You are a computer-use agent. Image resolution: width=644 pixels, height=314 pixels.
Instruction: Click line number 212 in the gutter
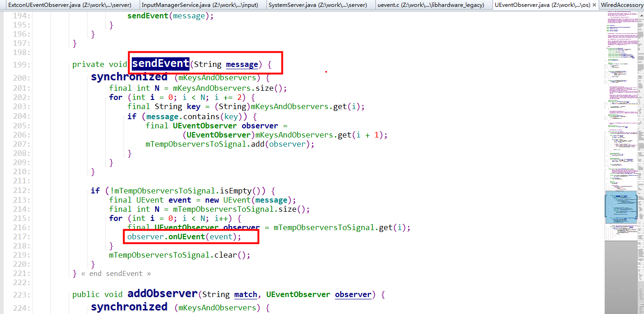[22, 190]
